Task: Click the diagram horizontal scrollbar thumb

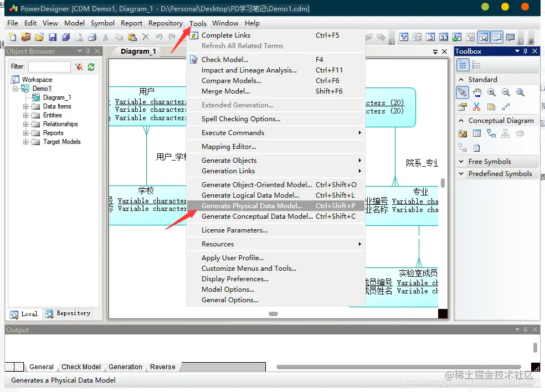Action: (273, 314)
